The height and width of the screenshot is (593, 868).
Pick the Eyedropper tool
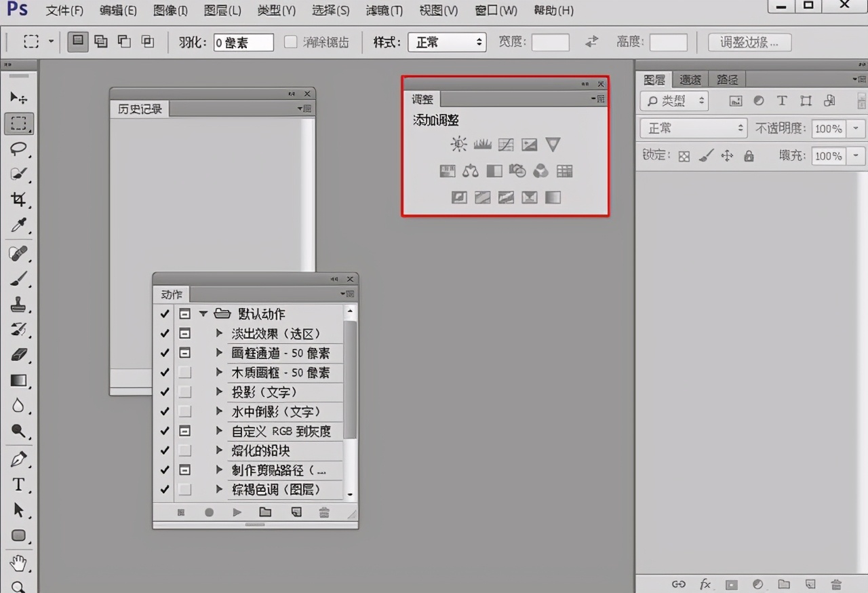pos(18,226)
